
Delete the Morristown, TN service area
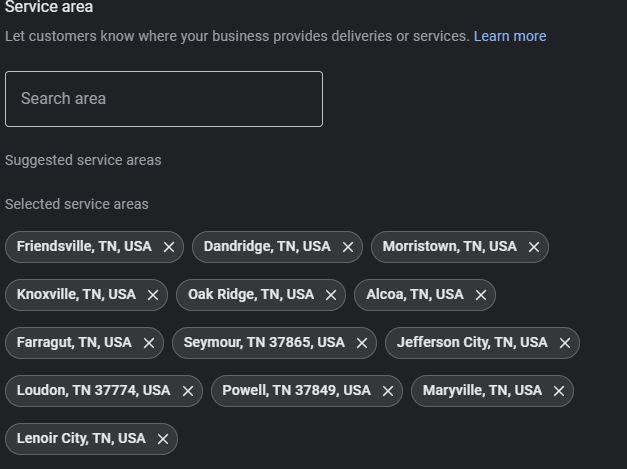pos(534,247)
